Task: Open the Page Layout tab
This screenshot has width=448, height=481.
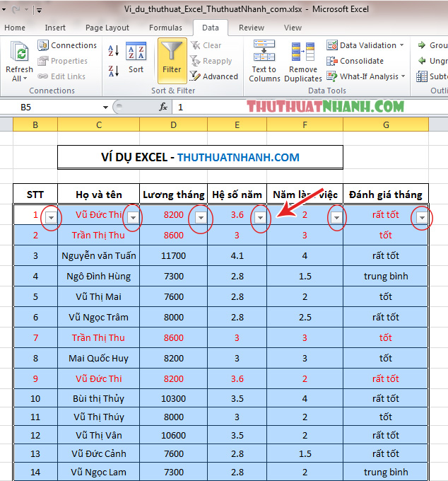Action: tap(107, 28)
